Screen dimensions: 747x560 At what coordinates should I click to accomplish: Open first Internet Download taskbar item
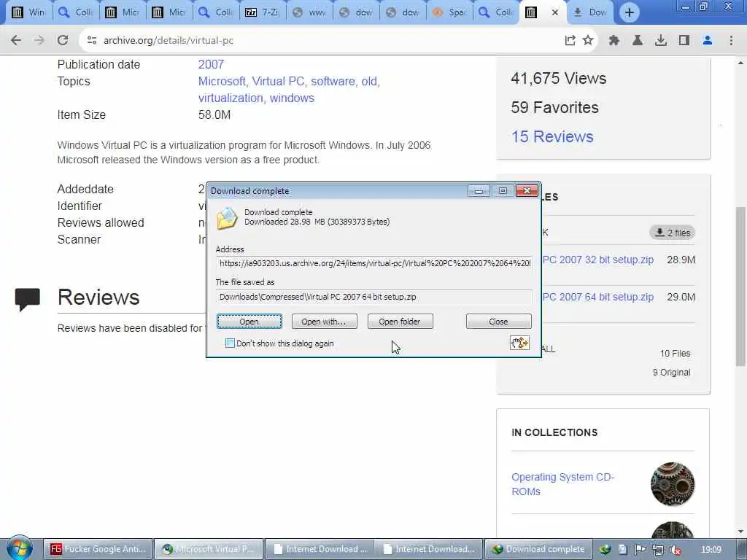(320, 549)
